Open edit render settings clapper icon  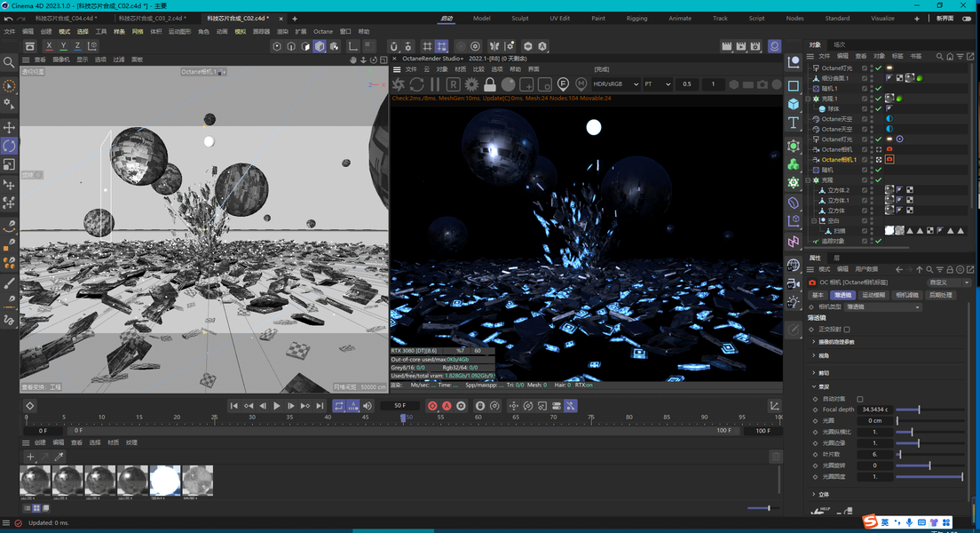pos(755,45)
